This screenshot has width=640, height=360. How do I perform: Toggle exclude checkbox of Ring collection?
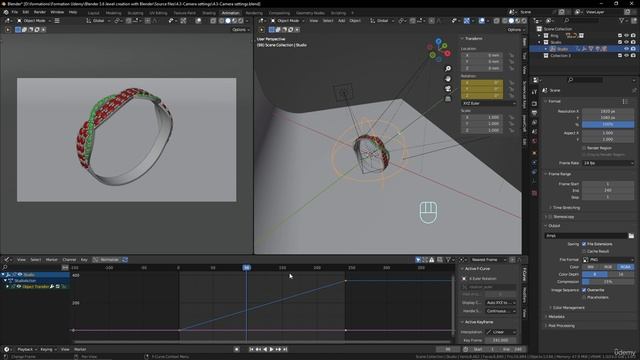620,36
